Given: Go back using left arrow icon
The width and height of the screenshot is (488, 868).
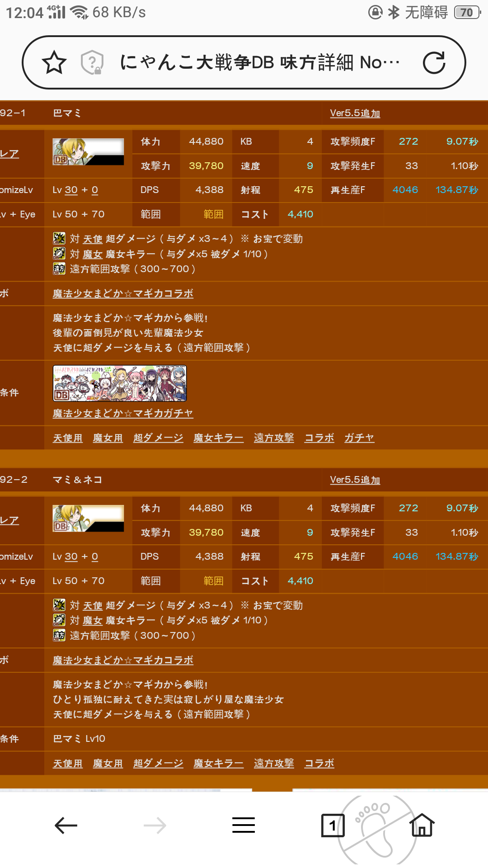Looking at the screenshot, I should click(x=66, y=826).
